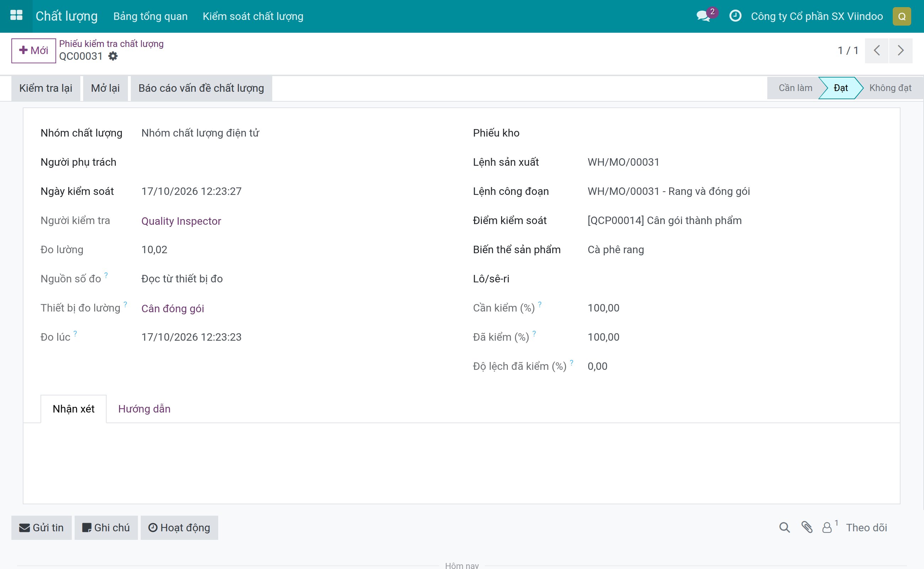Select Không đạt status stage
The height and width of the screenshot is (569, 924).
(x=890, y=88)
